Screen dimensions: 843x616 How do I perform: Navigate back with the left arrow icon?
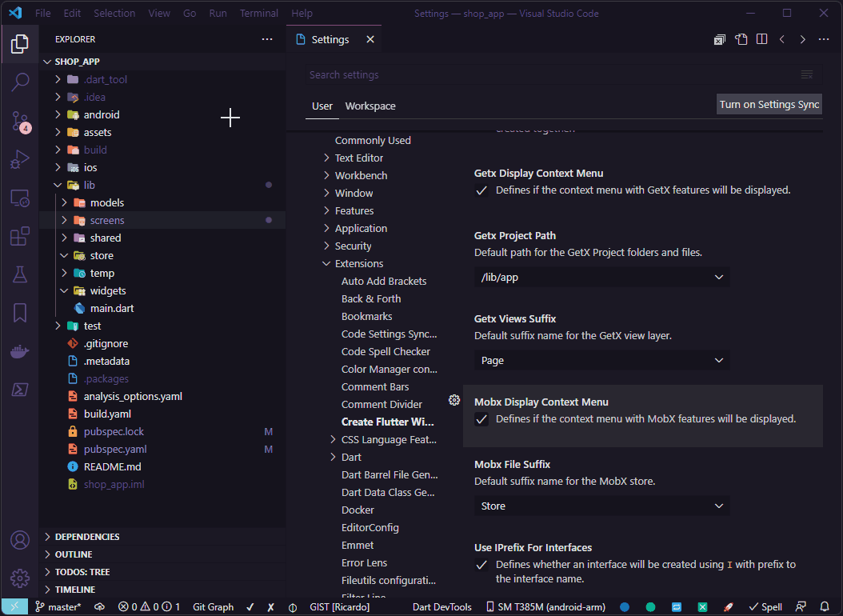782,39
